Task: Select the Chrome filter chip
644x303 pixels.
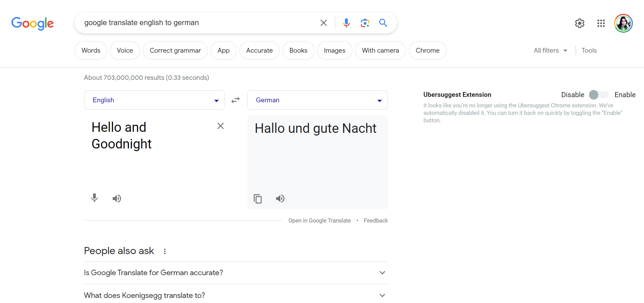Action: [x=428, y=51]
